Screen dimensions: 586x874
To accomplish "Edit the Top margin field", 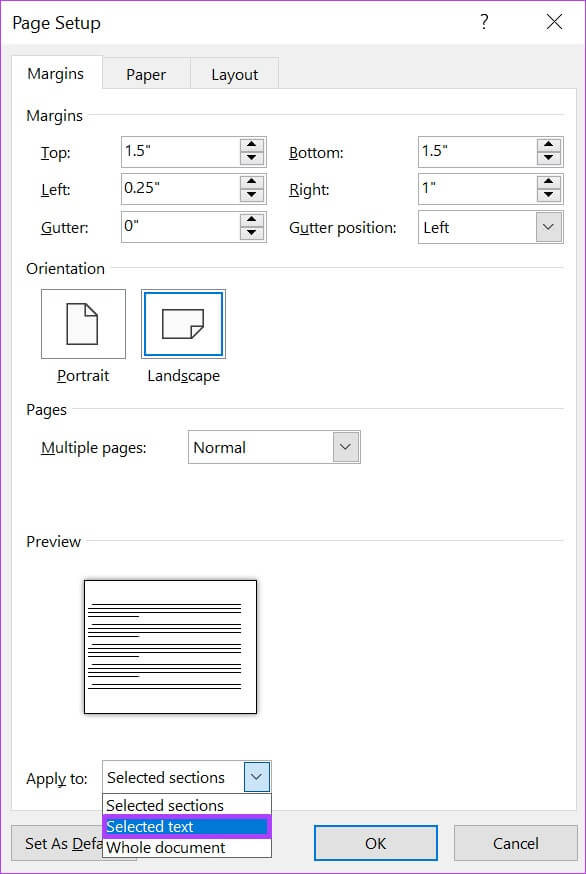I will click(x=181, y=152).
